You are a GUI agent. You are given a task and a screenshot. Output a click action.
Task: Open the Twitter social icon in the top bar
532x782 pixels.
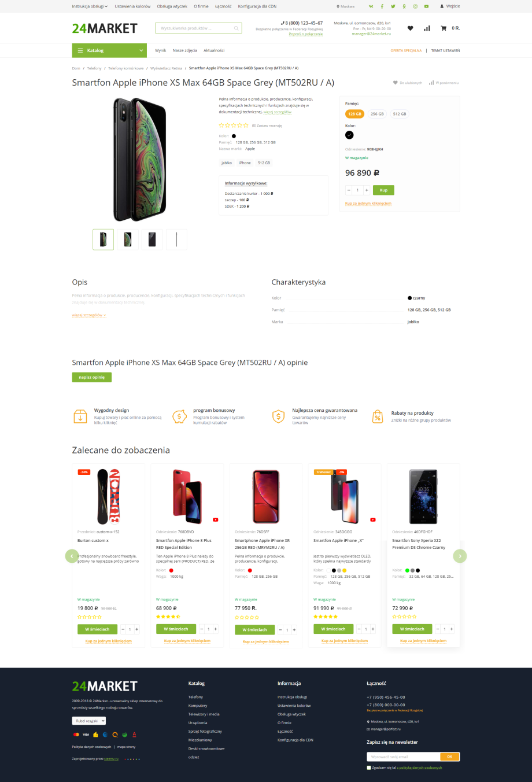(x=393, y=6)
